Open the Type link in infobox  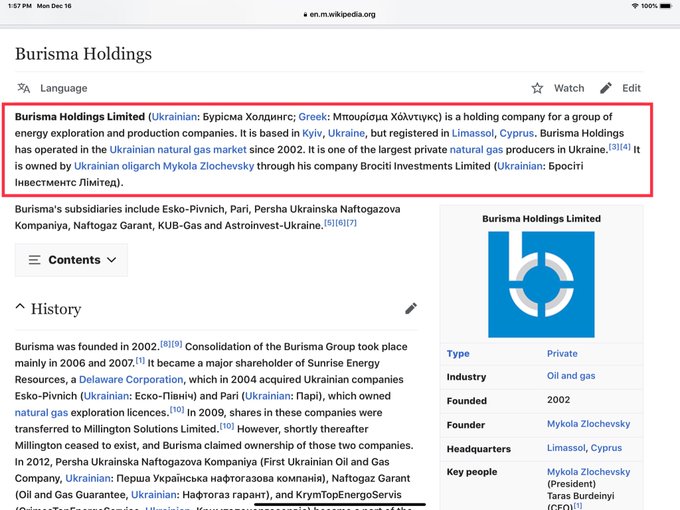(x=458, y=353)
